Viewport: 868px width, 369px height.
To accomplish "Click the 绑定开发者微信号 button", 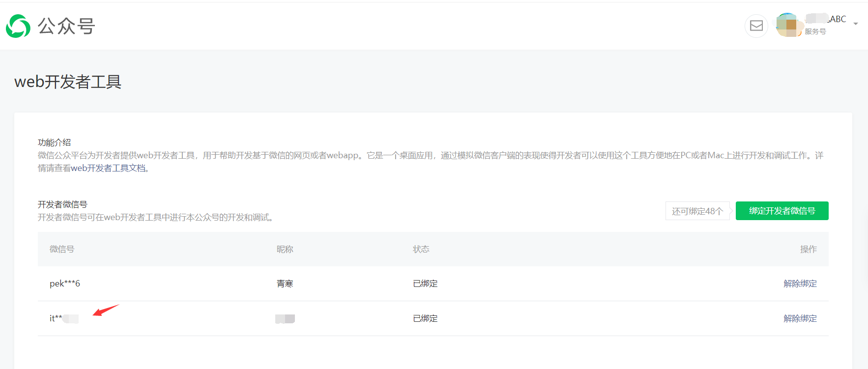I will (782, 211).
